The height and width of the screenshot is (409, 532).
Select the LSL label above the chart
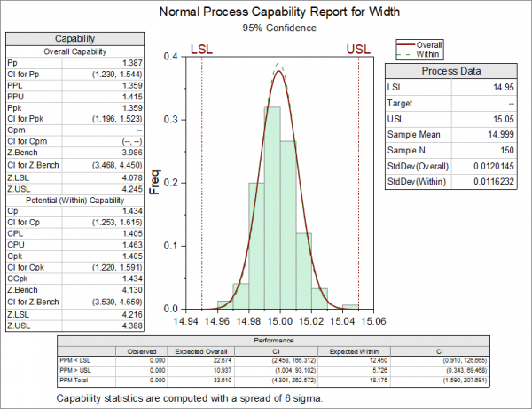tap(201, 50)
